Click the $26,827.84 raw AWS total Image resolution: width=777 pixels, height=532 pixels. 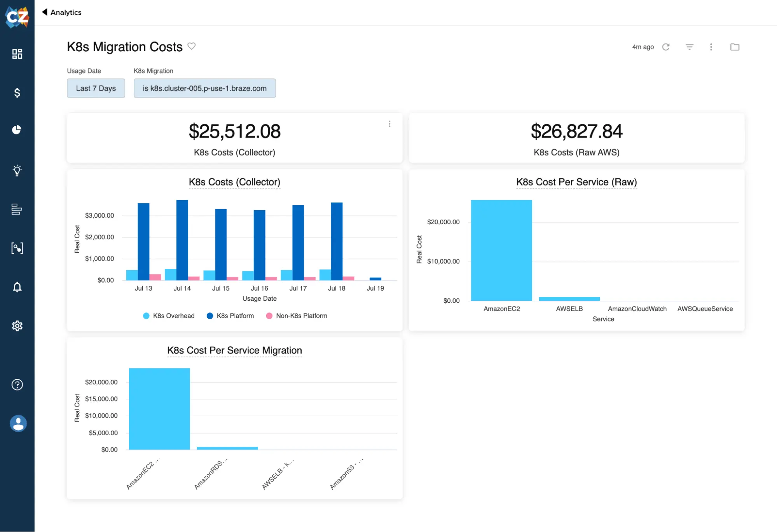[x=576, y=131]
